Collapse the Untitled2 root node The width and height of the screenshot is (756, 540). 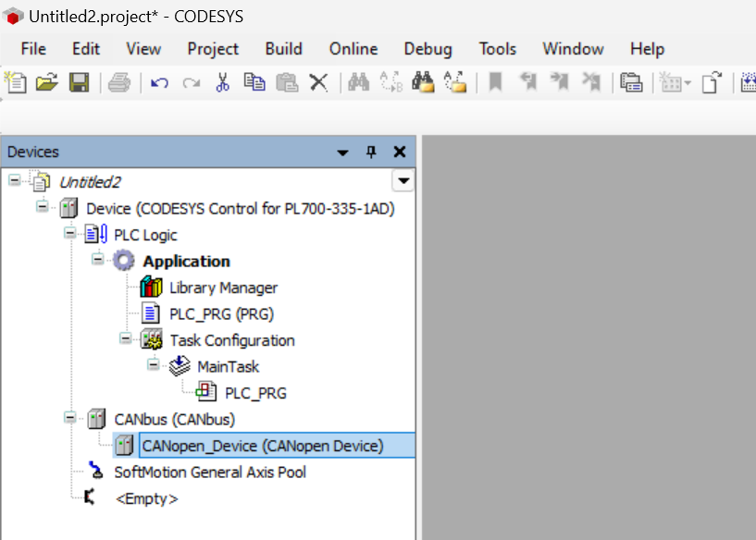coord(15,180)
